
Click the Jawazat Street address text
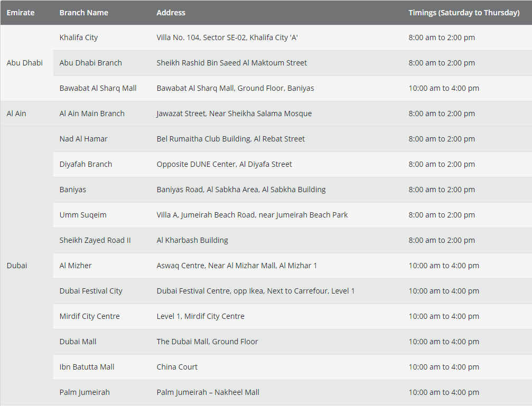[234, 114]
